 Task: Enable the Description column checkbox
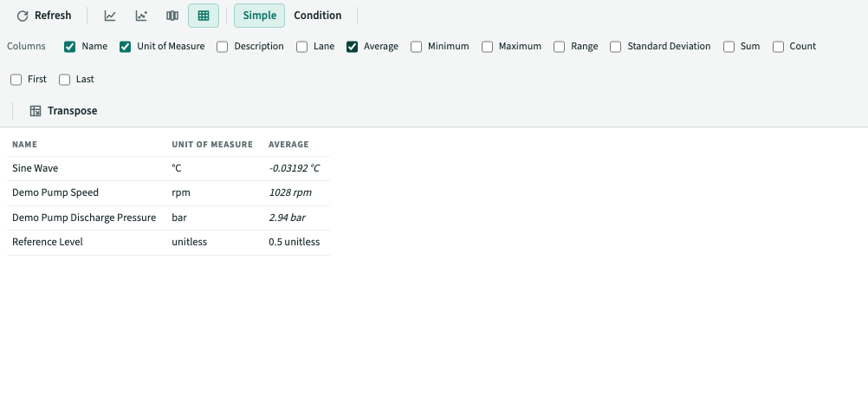[222, 47]
